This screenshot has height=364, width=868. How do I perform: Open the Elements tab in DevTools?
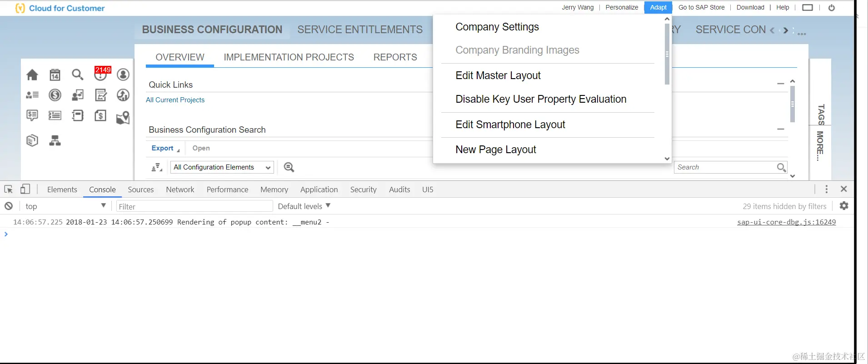click(62, 189)
